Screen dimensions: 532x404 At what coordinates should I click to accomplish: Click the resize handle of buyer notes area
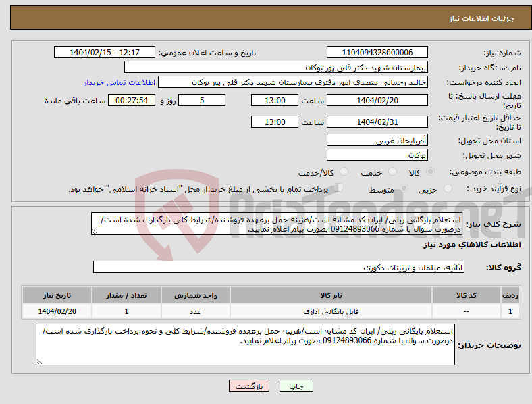(39, 362)
